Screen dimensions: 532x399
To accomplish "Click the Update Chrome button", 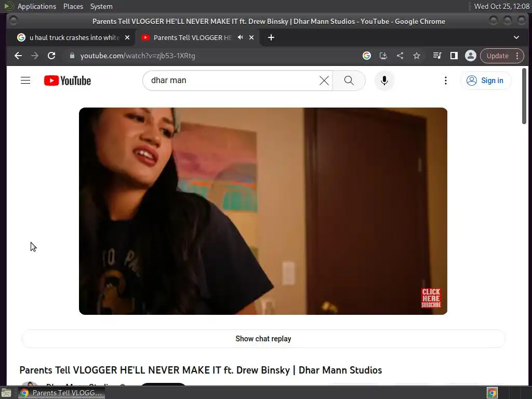I will click(x=497, y=56).
